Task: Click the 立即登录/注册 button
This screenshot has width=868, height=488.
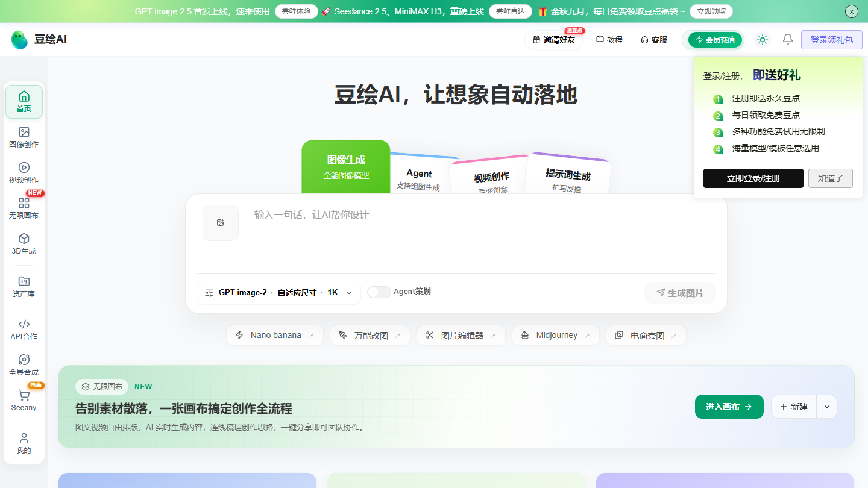Action: click(753, 178)
